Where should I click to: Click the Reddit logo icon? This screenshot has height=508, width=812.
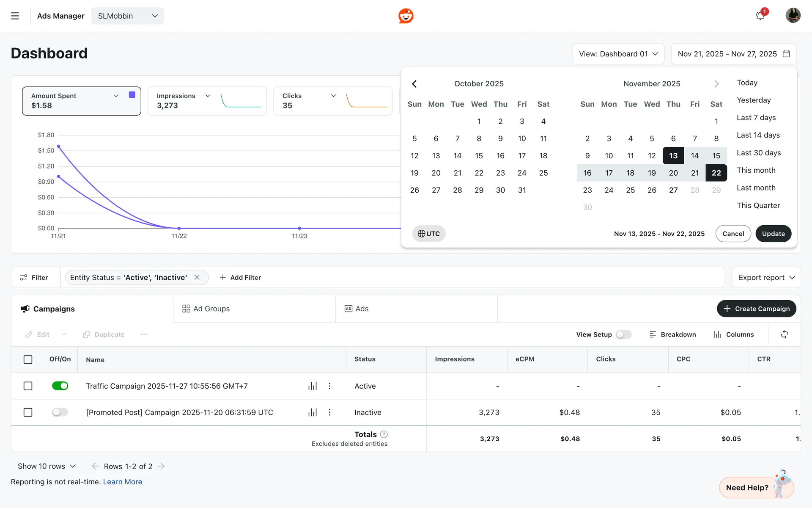tap(406, 16)
